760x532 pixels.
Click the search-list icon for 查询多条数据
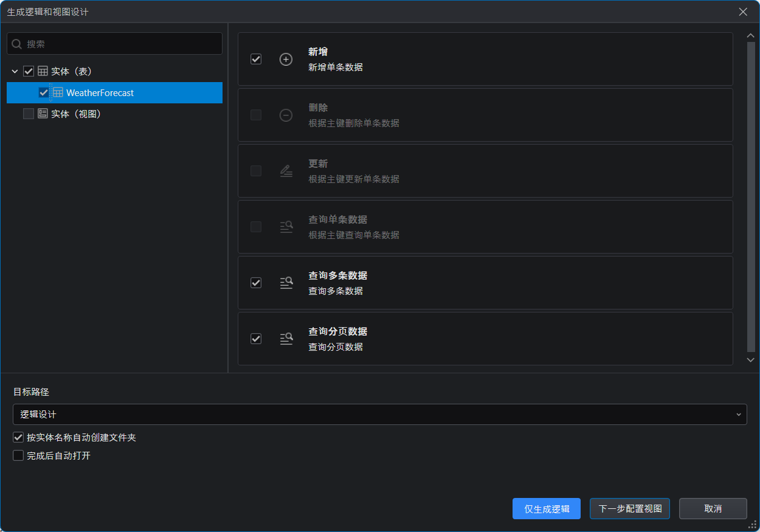coord(286,283)
